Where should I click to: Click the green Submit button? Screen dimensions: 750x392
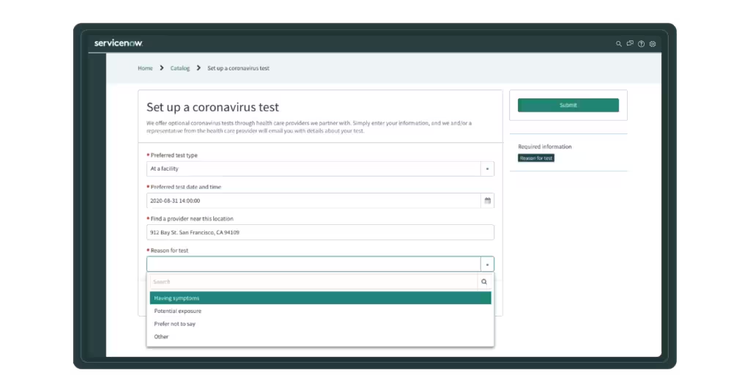click(568, 105)
